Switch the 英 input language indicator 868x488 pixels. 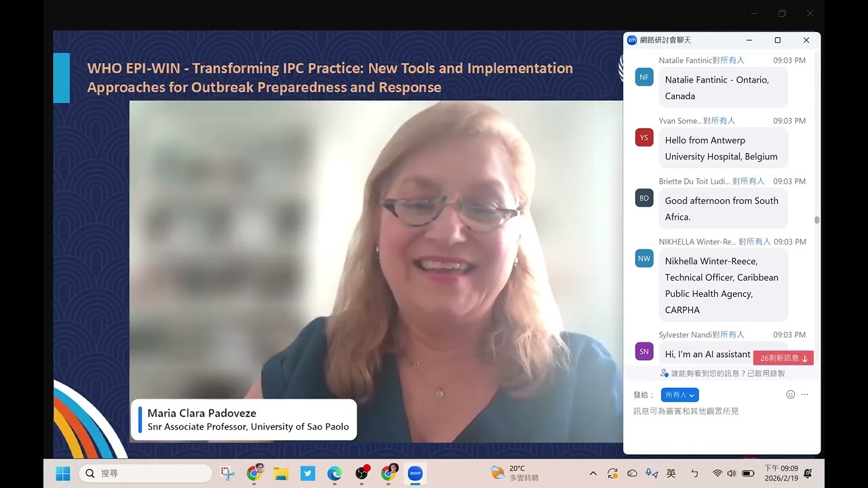[x=671, y=473]
